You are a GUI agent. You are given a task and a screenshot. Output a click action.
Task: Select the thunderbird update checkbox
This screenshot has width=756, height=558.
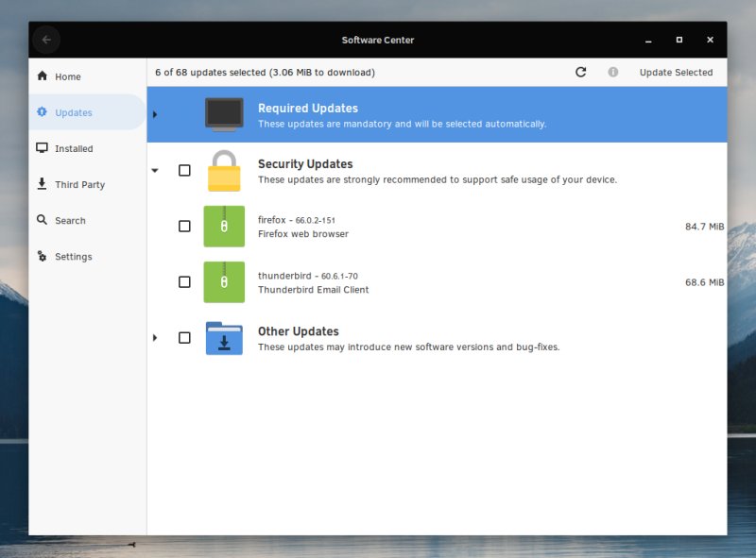184,282
